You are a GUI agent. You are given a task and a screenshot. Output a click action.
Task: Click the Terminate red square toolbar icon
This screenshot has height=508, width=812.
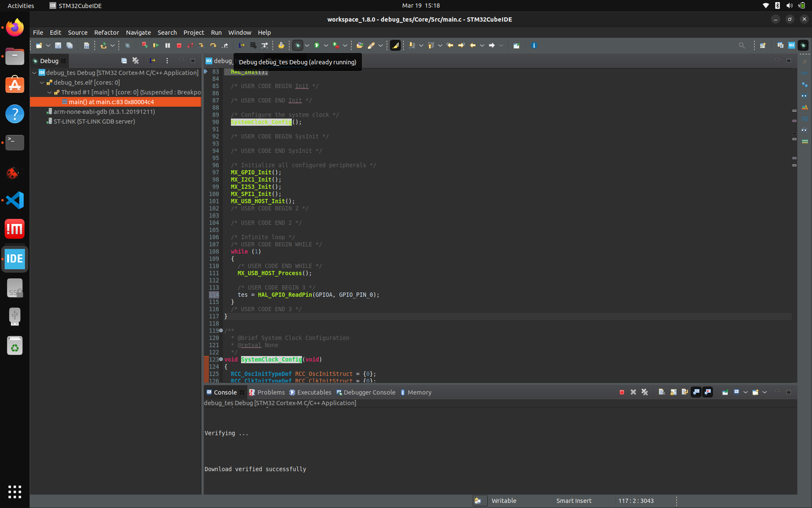tap(179, 45)
